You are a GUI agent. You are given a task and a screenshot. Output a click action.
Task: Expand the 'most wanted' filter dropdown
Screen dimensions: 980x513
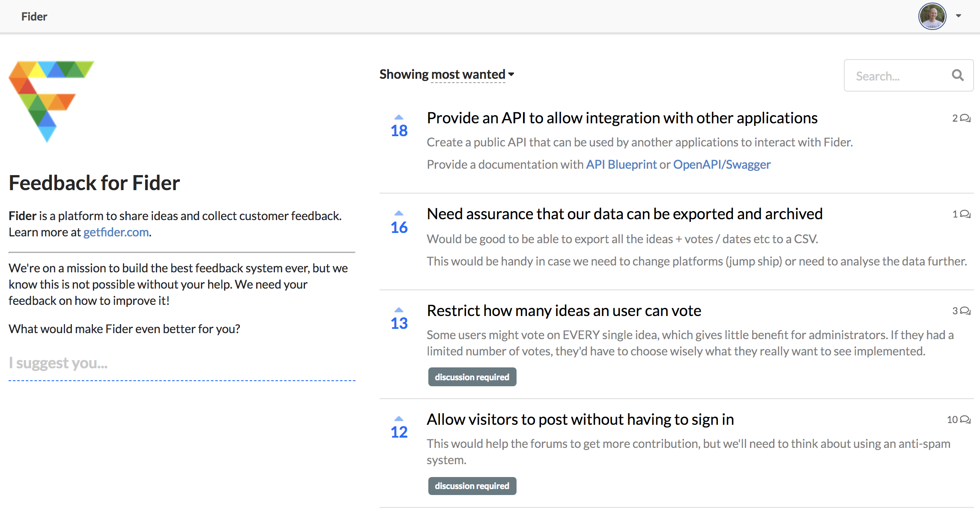click(x=472, y=75)
